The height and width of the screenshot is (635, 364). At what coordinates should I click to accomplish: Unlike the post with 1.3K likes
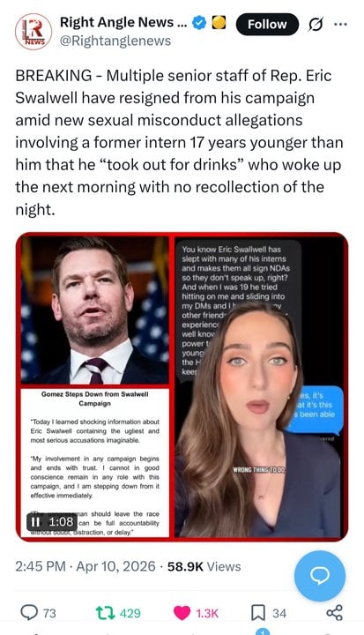(196, 613)
